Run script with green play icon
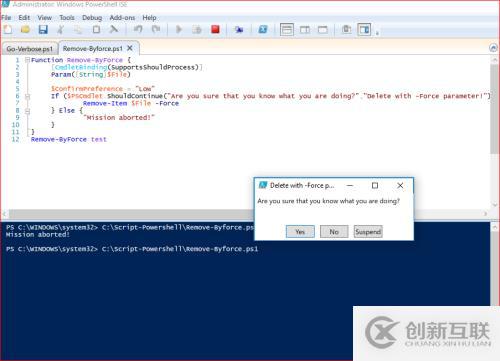The height and width of the screenshot is (361, 500). click(179, 30)
